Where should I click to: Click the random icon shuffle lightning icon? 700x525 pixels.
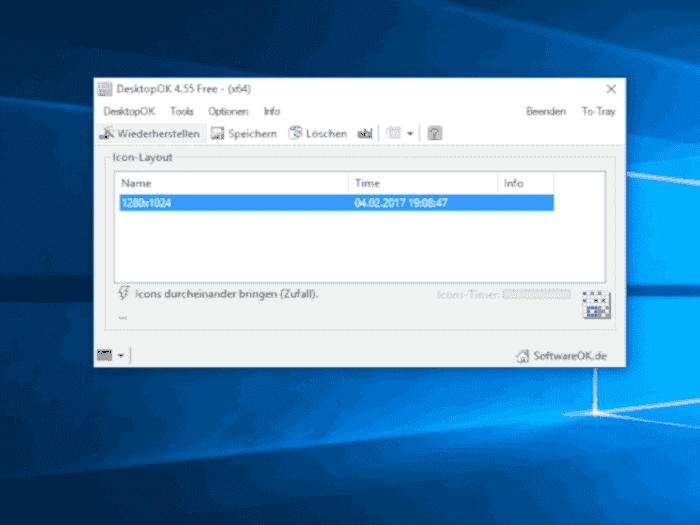124,293
